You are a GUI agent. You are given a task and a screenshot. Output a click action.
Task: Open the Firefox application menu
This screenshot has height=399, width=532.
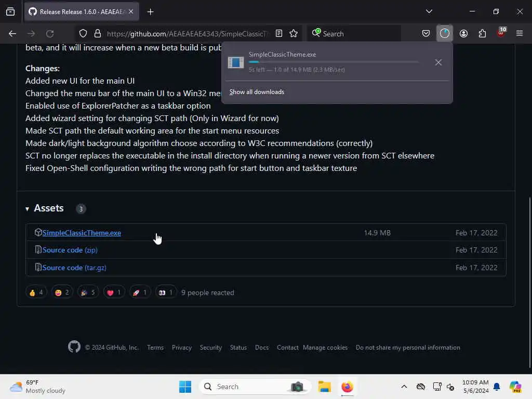[x=520, y=34]
